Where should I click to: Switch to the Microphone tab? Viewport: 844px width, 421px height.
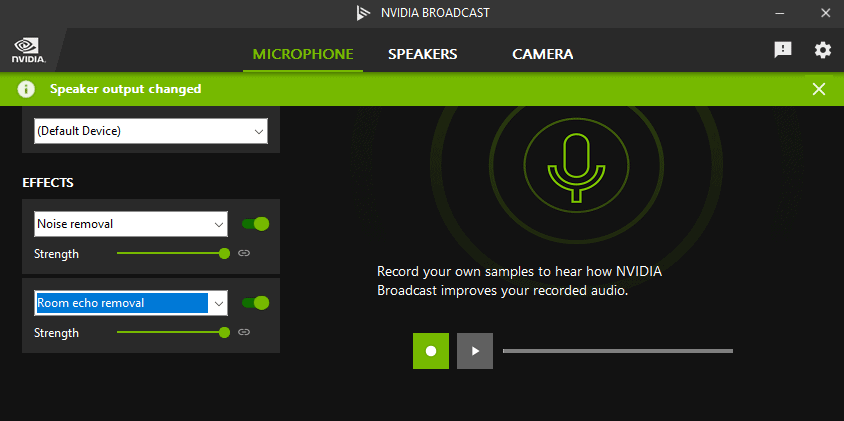point(303,54)
